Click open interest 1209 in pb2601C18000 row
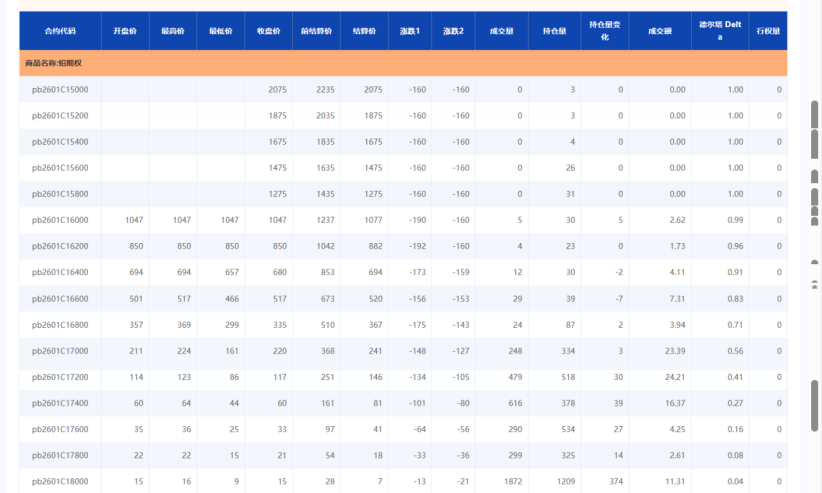822x493 pixels. pos(566,481)
